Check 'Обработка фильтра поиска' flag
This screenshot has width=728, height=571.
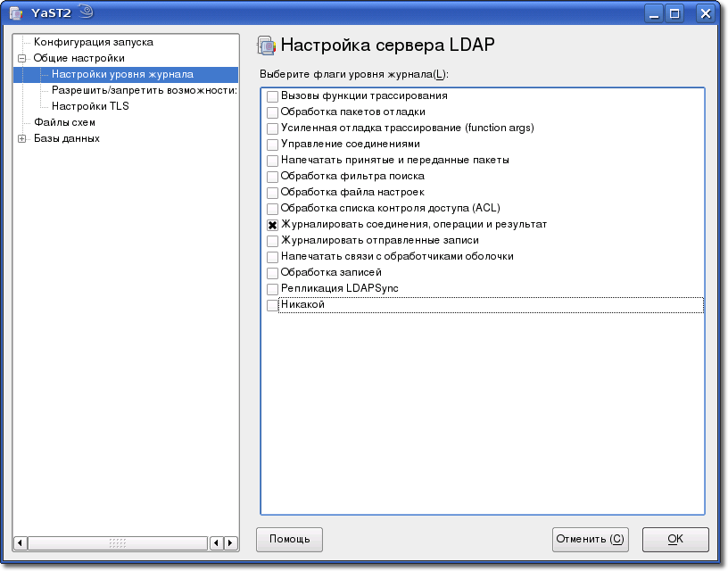point(272,177)
